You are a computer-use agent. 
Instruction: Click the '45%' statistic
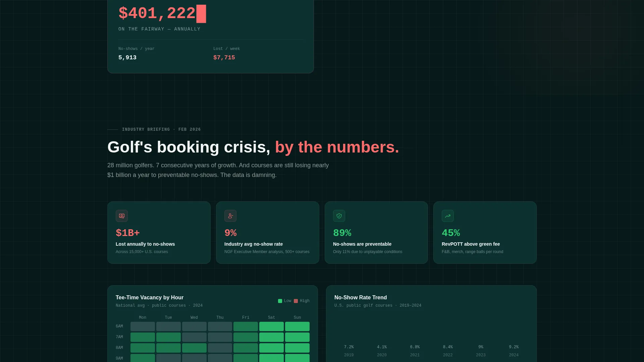451,233
